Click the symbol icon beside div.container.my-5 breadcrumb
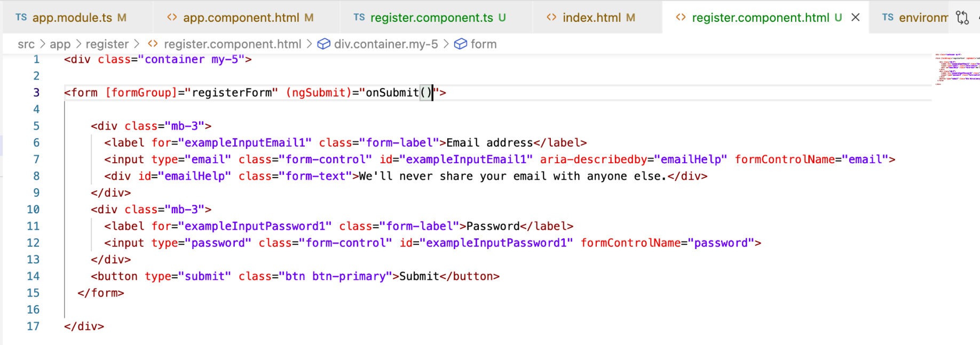Image resolution: width=980 pixels, height=345 pixels. click(x=324, y=44)
